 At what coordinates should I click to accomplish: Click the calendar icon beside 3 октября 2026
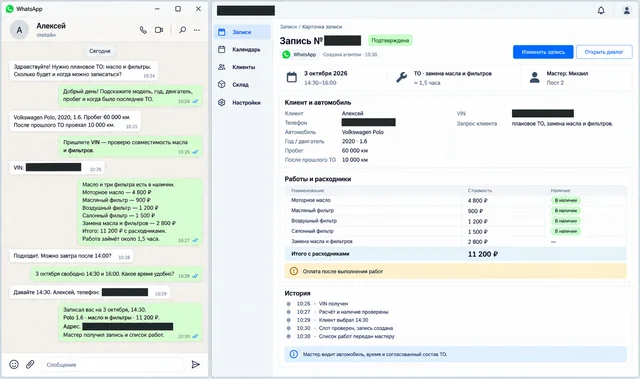tap(291, 78)
